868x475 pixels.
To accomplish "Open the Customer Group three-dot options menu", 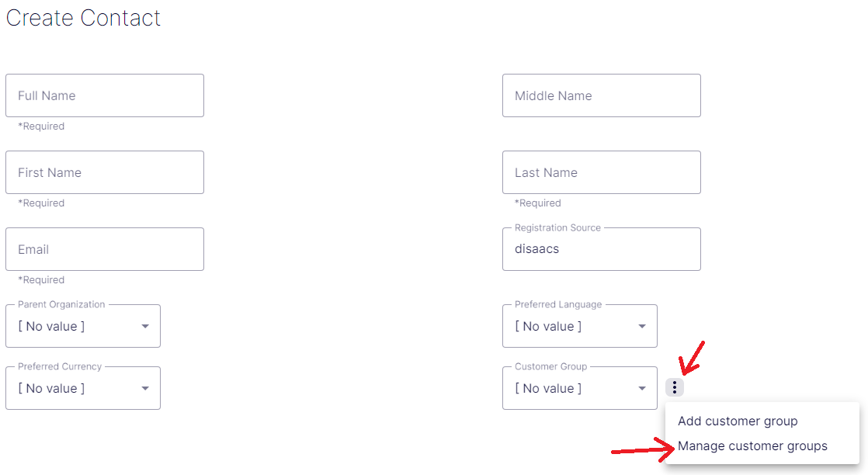I will 674,387.
